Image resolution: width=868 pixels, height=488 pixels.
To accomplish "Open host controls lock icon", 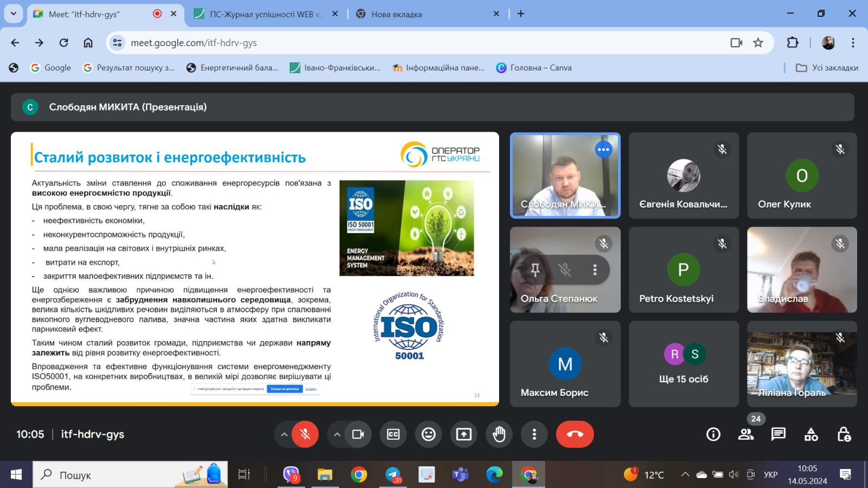I will point(844,434).
